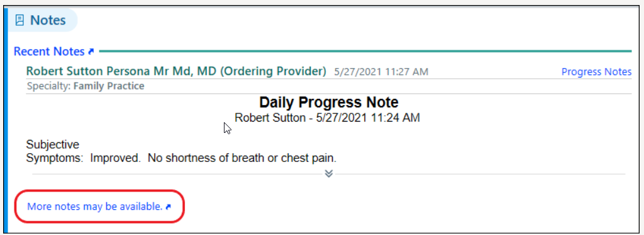Click the Daily Progress Note title
The image size is (644, 235).
(x=328, y=102)
